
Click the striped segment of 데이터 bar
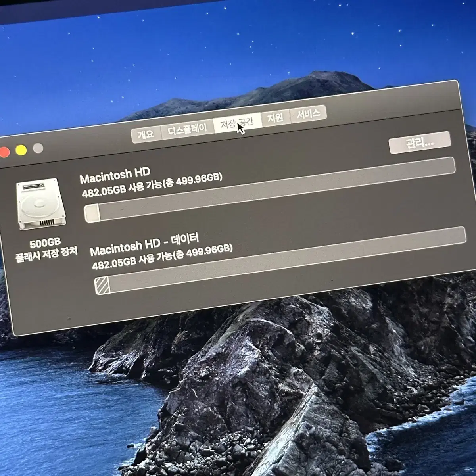(103, 286)
